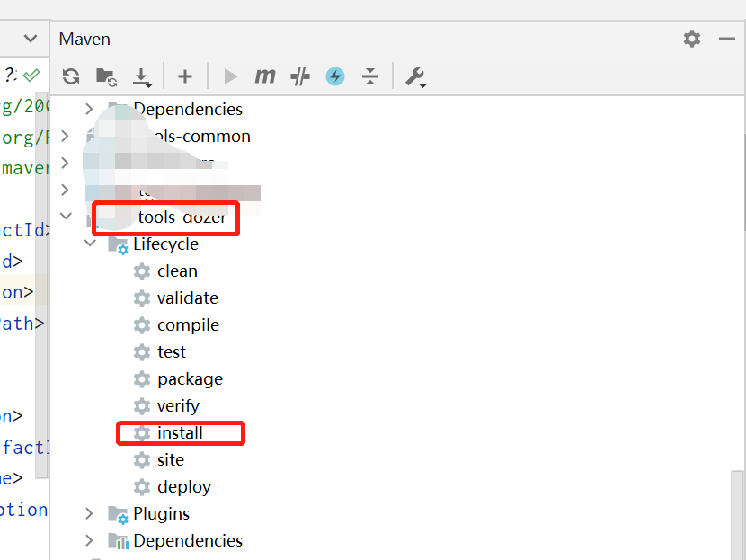Select the compile lifecycle goal
746x560 pixels.
coord(188,325)
